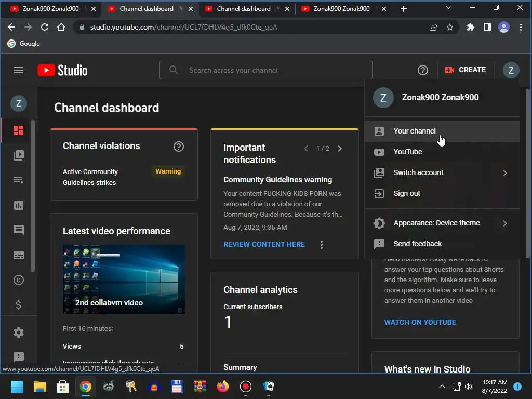Click the taskbar volume icon
Screen dimensions: 532x399
[469, 387]
